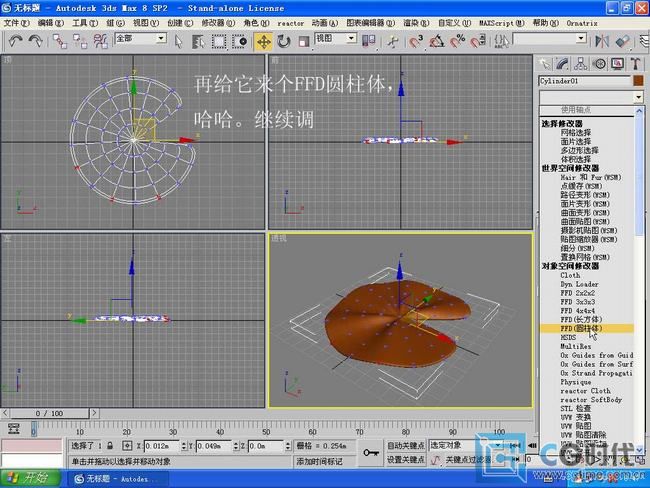Toggle Window/Crossing selection mode

(240, 41)
